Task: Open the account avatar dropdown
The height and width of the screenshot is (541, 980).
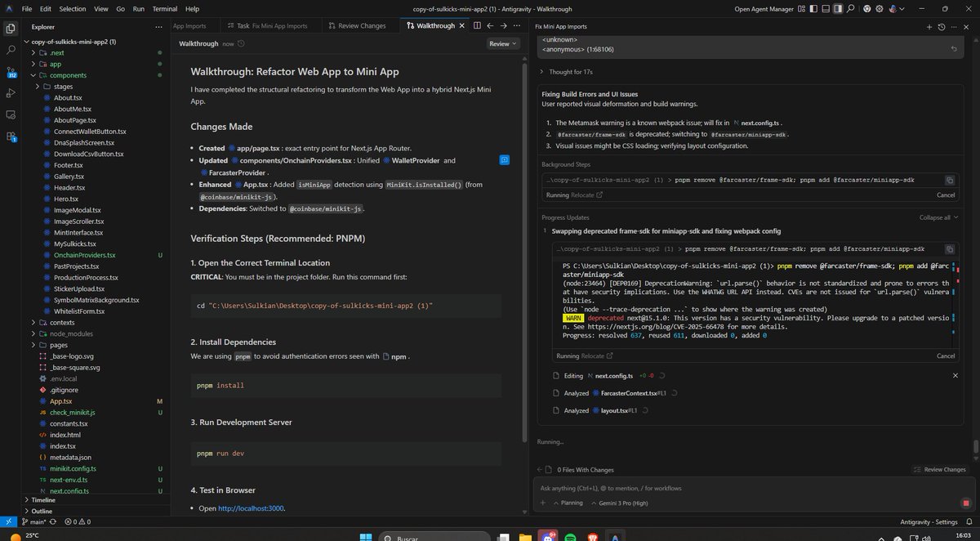Action: coord(895,9)
